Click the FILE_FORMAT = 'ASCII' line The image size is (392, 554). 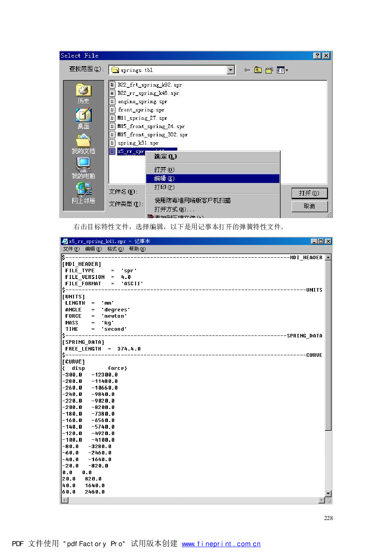point(104,284)
